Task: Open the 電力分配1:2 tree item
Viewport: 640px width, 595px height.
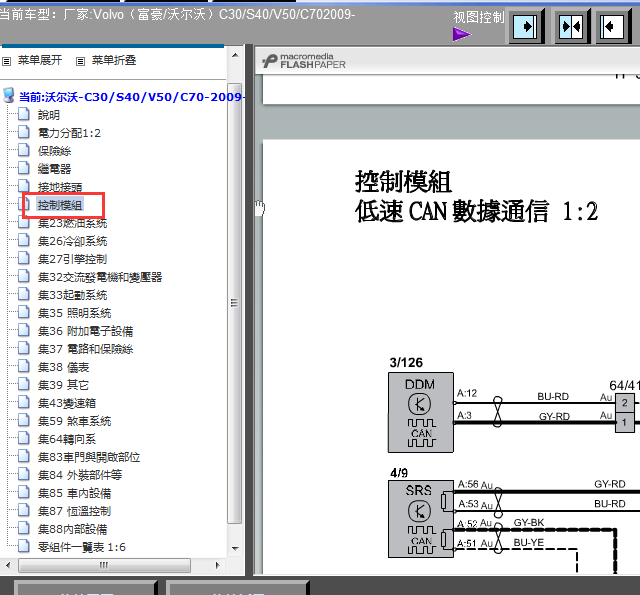Action: 69,133
